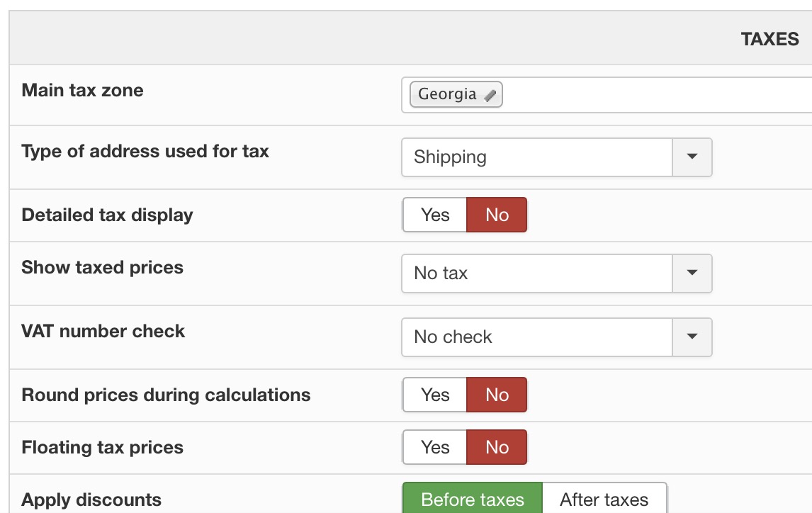
Task: Click the Main tax zone label
Action: [83, 91]
